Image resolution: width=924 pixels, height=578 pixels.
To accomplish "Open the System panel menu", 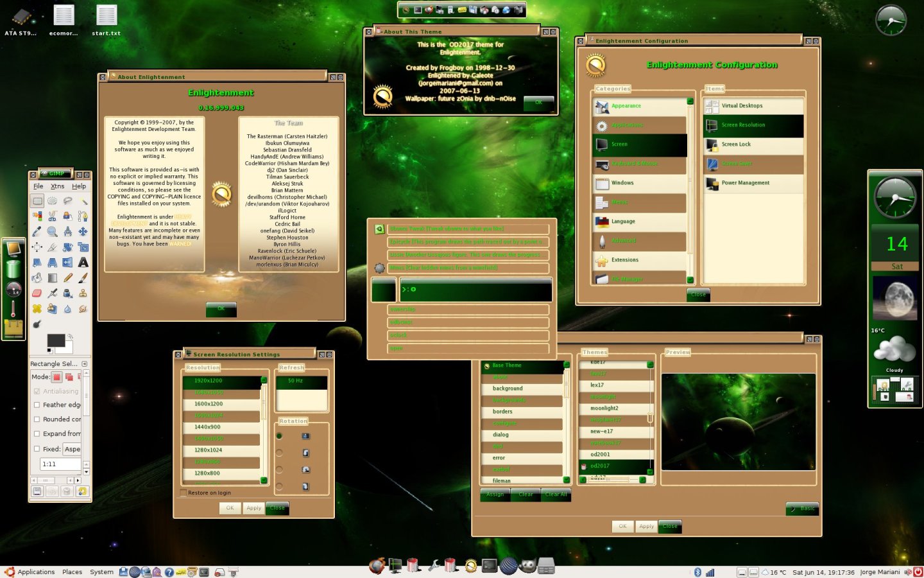I will click(101, 572).
